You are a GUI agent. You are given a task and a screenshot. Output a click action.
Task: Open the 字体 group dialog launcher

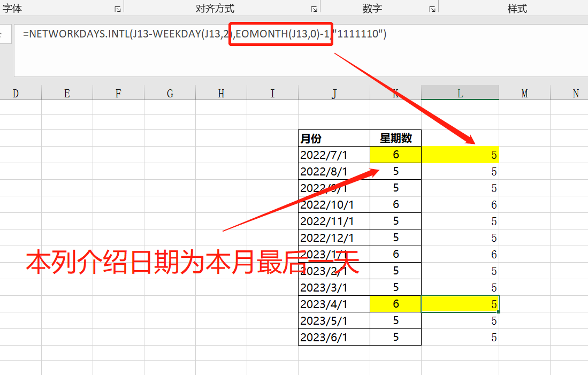(x=118, y=9)
